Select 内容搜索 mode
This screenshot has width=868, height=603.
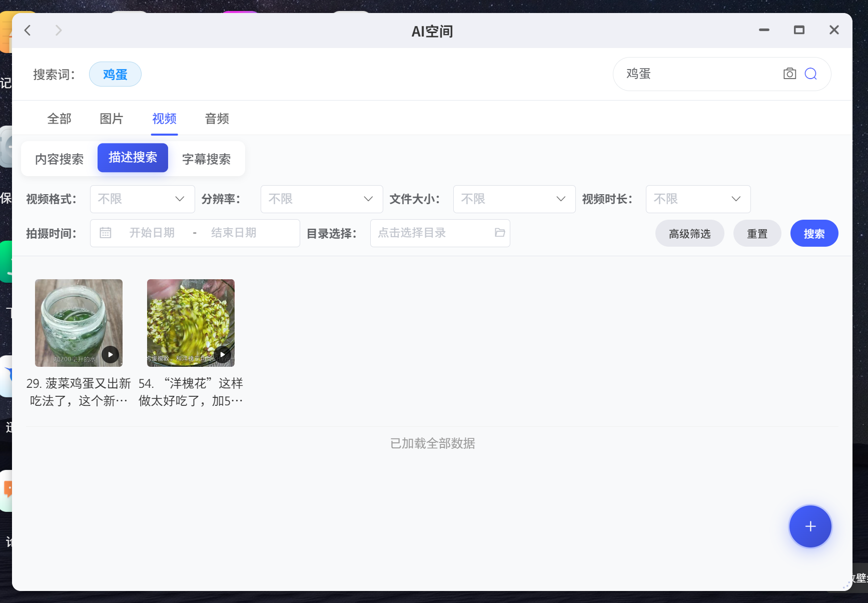pyautogui.click(x=60, y=159)
